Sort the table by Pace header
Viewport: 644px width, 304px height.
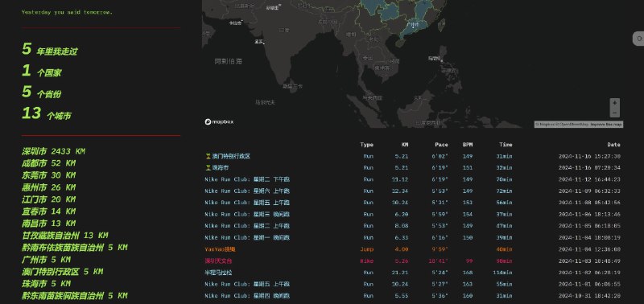pos(441,145)
